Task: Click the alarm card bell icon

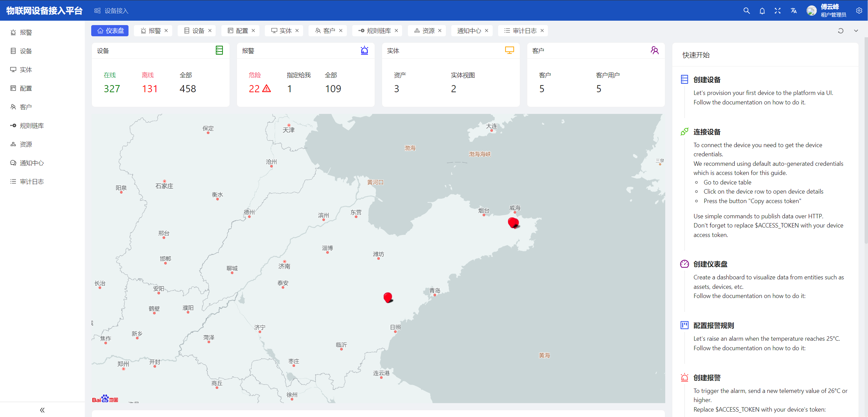Action: (x=364, y=51)
